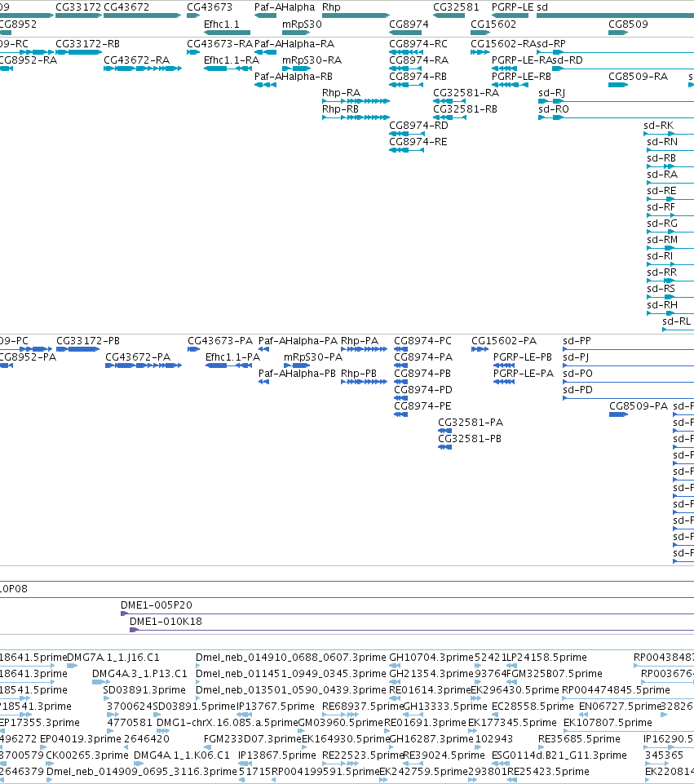
Task: Click the DME1-010K18 BAC clone label
Action: pos(166,622)
